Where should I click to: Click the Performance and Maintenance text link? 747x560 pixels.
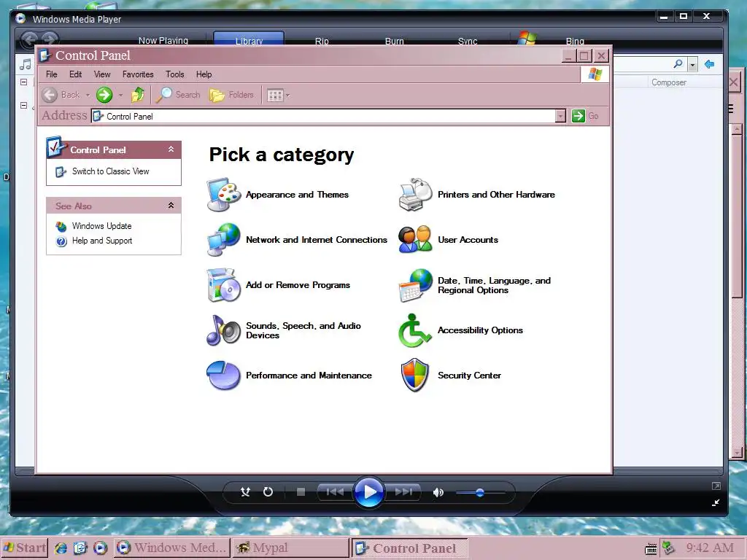tap(309, 376)
